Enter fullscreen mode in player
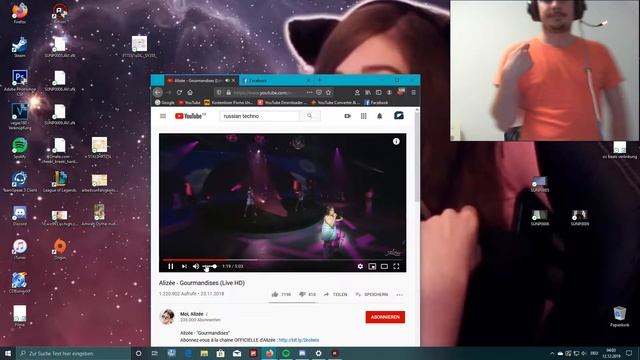This screenshot has width=640, height=360. [x=396, y=267]
